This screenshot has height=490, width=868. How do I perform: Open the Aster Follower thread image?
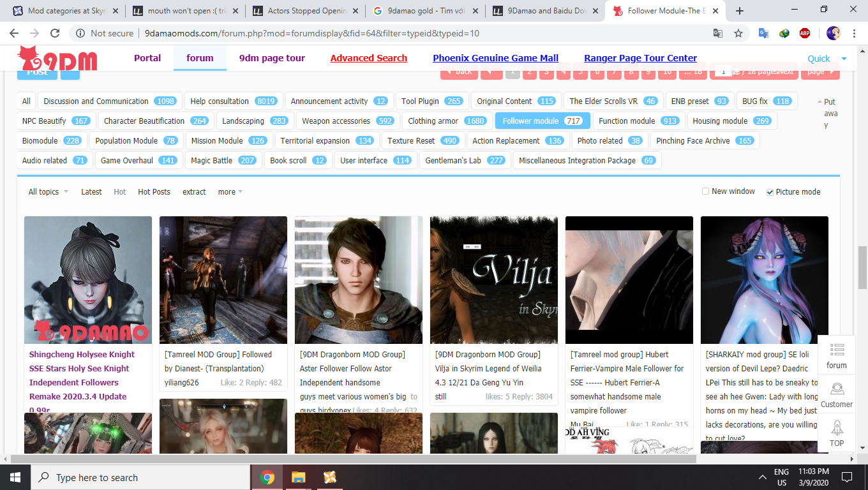(359, 280)
